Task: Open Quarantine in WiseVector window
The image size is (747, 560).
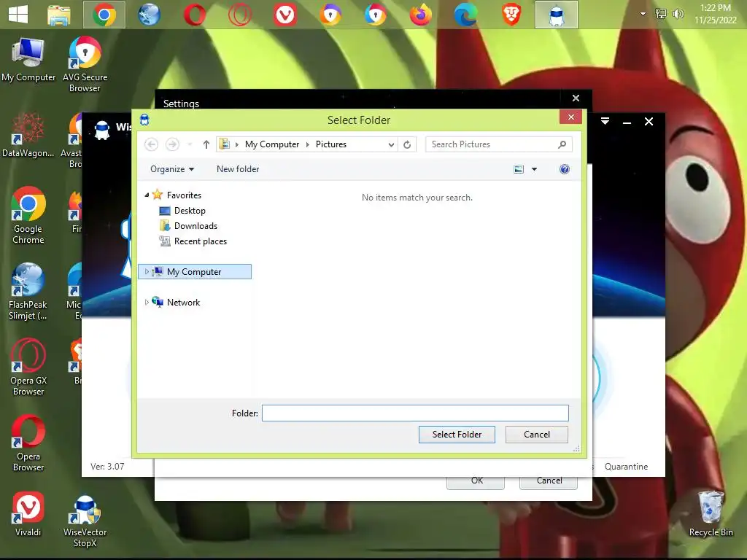Action: click(x=626, y=467)
